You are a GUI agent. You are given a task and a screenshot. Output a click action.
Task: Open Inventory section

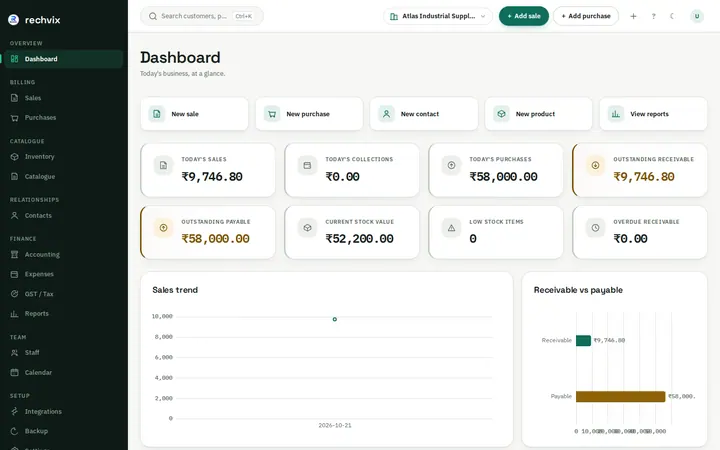[x=63, y=157]
